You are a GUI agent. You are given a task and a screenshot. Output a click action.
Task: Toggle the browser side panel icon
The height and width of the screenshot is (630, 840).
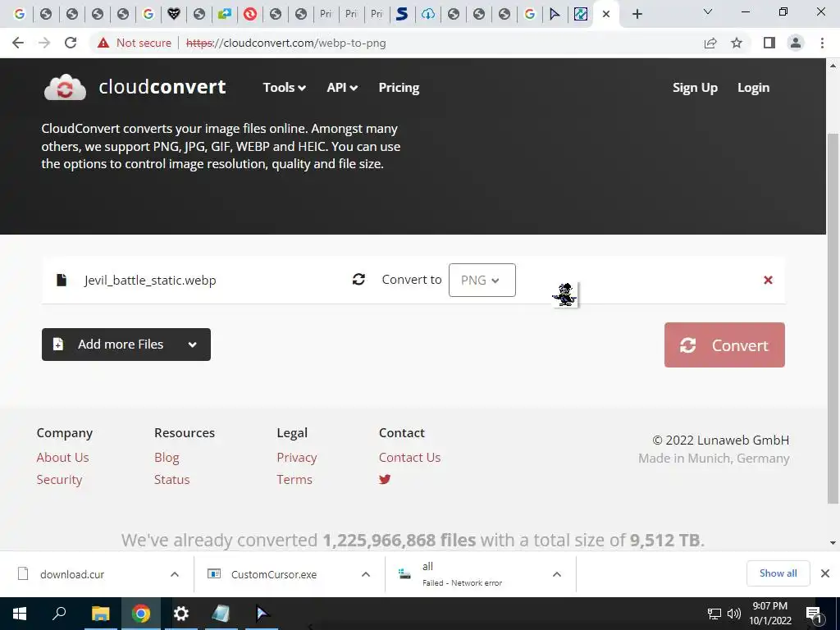coord(769,43)
